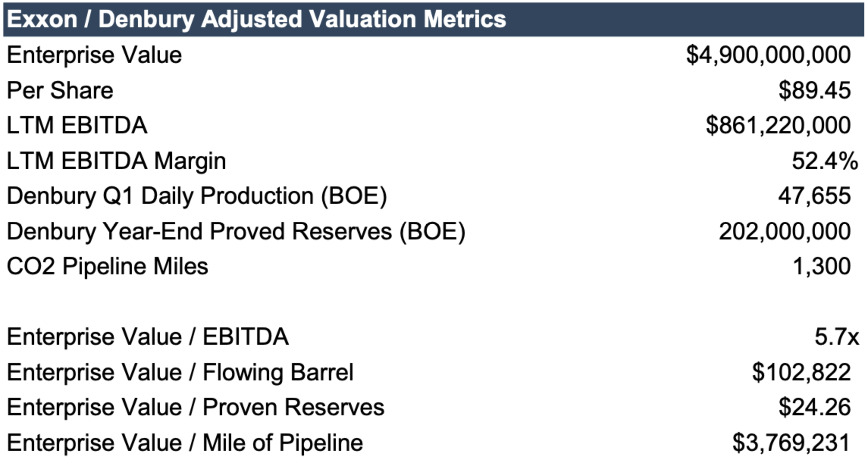This screenshot has height=463, width=868.
Task: Click the 52.4% margin value
Action: coord(825,161)
